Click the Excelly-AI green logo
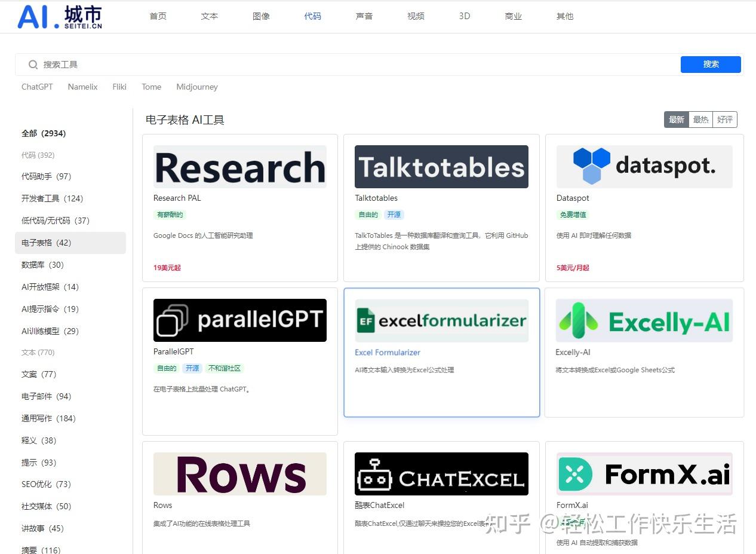The width and height of the screenshot is (756, 554). [x=644, y=321]
